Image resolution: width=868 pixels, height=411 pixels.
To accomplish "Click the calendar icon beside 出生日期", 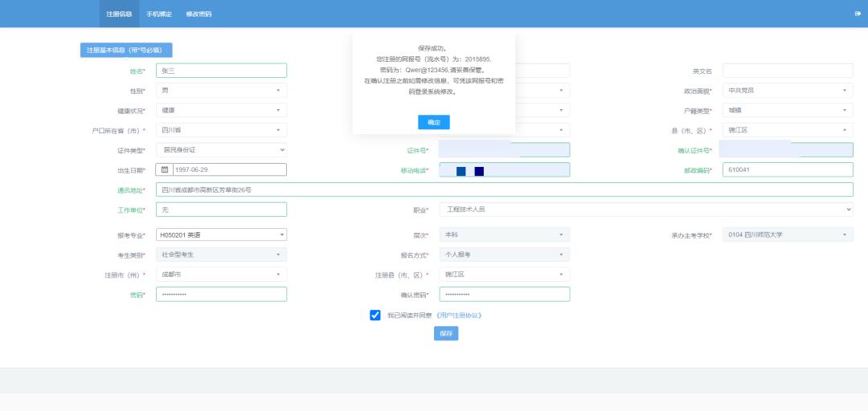I will tap(165, 169).
